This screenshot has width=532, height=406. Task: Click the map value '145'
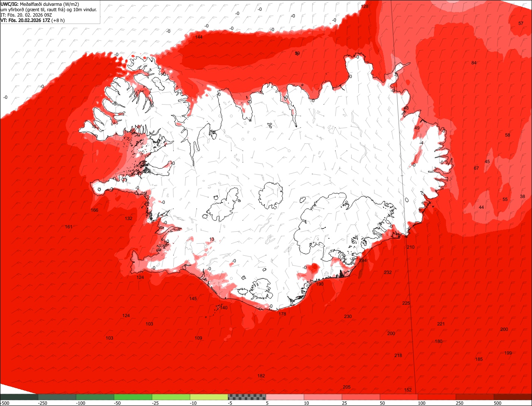pos(193,298)
